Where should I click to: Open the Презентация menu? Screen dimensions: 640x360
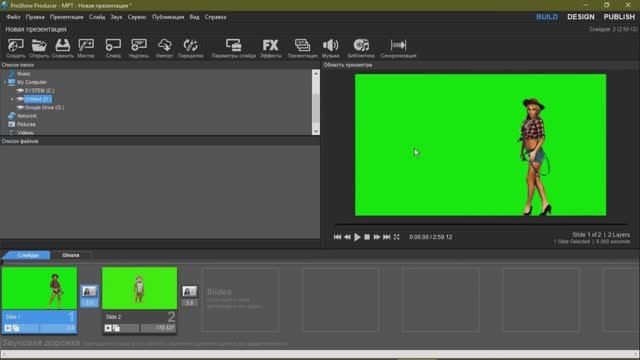(67, 17)
